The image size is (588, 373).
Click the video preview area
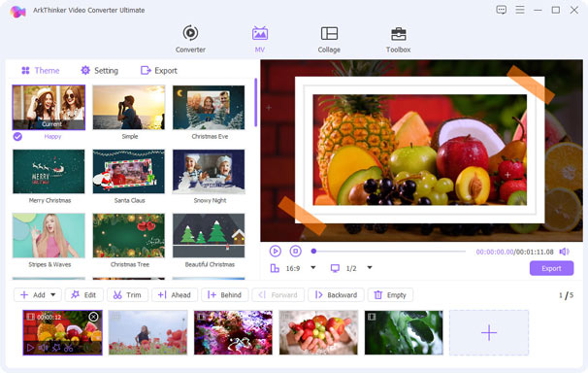pos(421,151)
